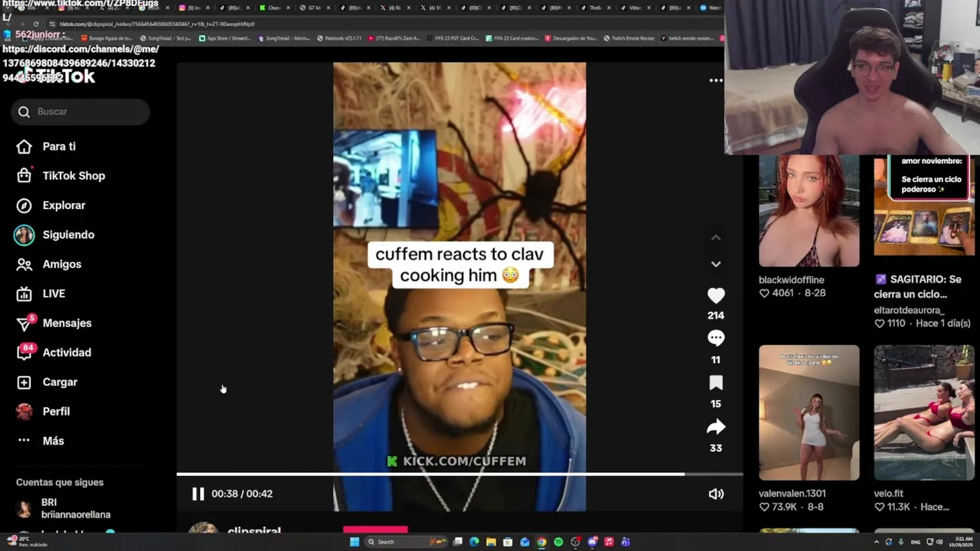The width and height of the screenshot is (980, 551).
Task: Open the Windows Start menu
Action: [354, 542]
